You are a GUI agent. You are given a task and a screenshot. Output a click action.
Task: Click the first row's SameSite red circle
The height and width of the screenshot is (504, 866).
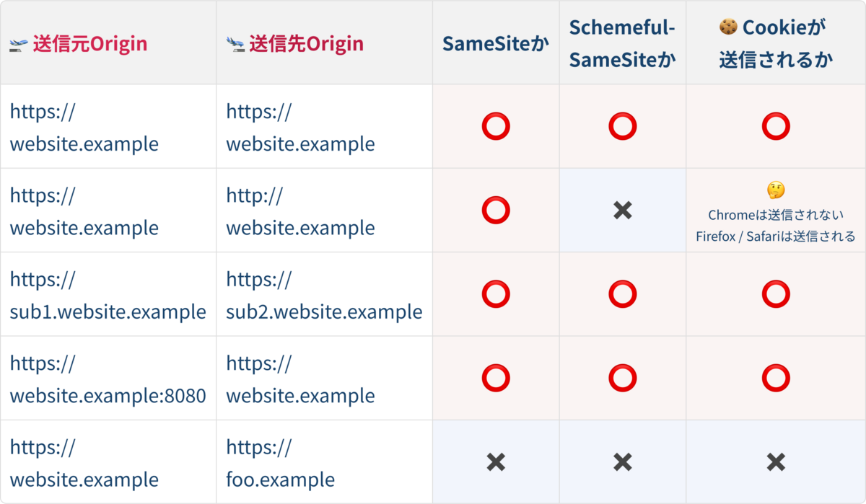496,127
